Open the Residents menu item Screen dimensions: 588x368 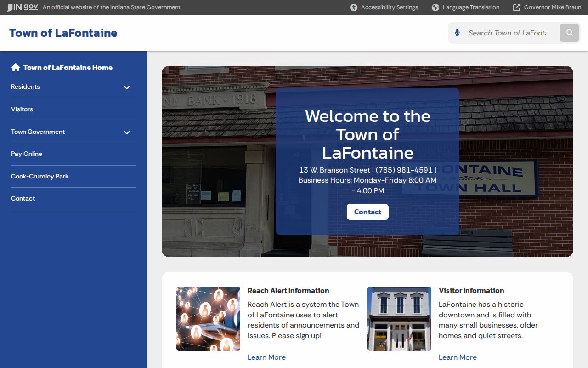[x=25, y=86]
